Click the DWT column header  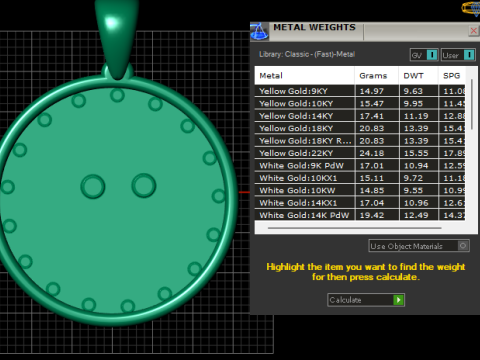[x=418, y=76]
